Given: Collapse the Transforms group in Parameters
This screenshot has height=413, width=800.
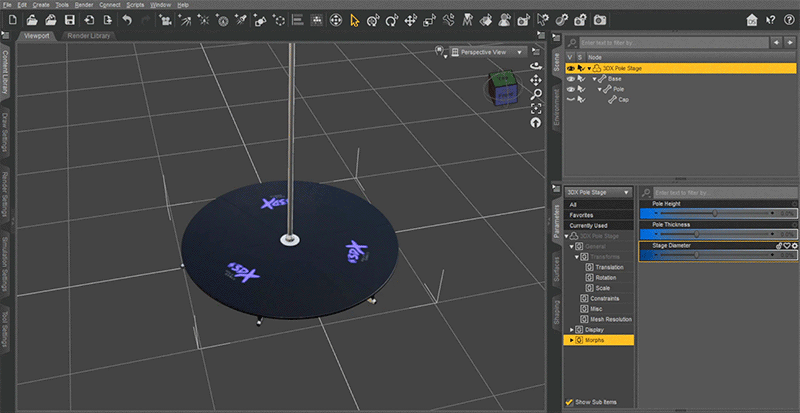Looking at the screenshot, I should 577,257.
